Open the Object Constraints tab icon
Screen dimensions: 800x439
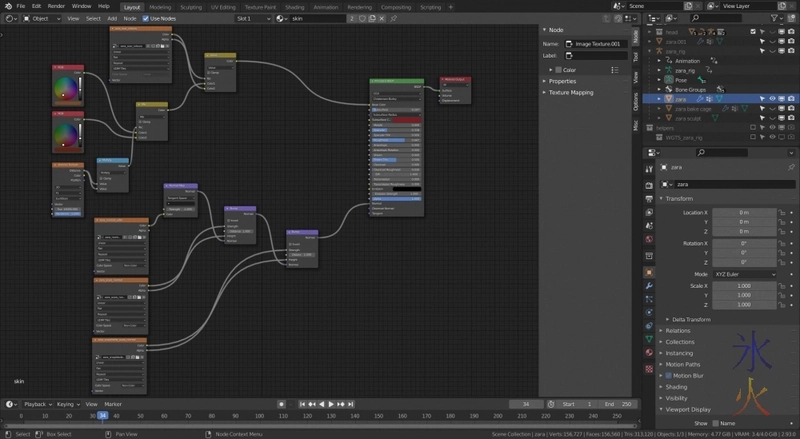(649, 326)
